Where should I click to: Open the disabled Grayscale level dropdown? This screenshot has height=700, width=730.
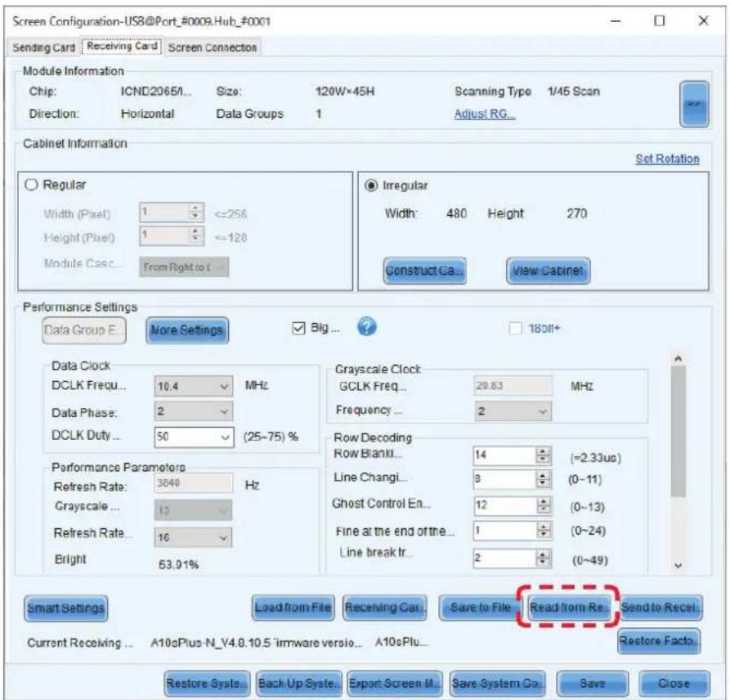pyautogui.click(x=193, y=510)
